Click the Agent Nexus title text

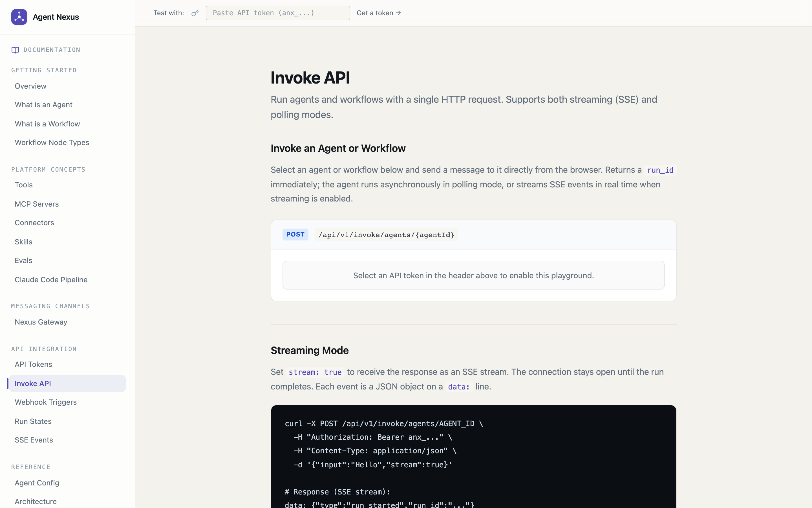(x=56, y=17)
